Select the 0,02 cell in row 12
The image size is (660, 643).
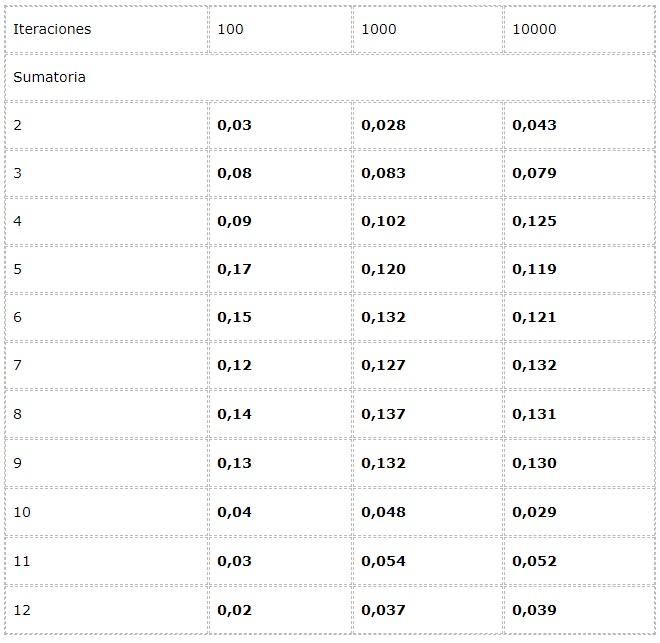234,610
